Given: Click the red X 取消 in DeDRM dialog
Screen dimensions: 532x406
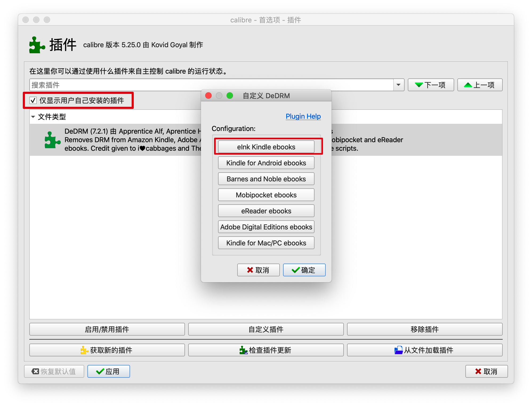Looking at the screenshot, I should (x=258, y=270).
